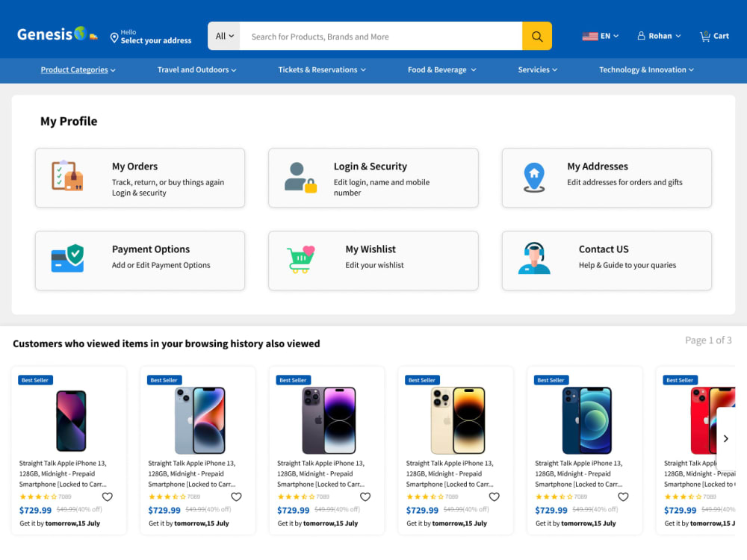The image size is (747, 560).
Task: Toggle wishlist heart on third iPhone card
Action: pyautogui.click(x=365, y=497)
